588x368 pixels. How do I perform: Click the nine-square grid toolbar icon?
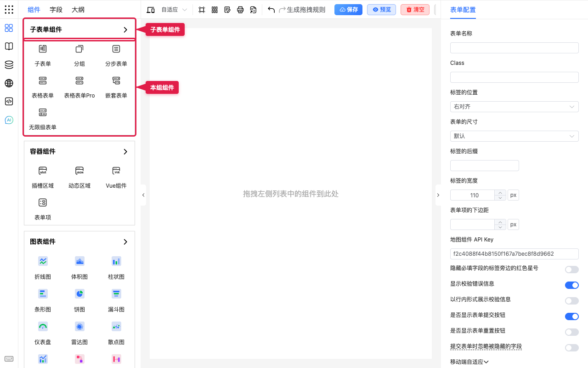tap(215, 10)
